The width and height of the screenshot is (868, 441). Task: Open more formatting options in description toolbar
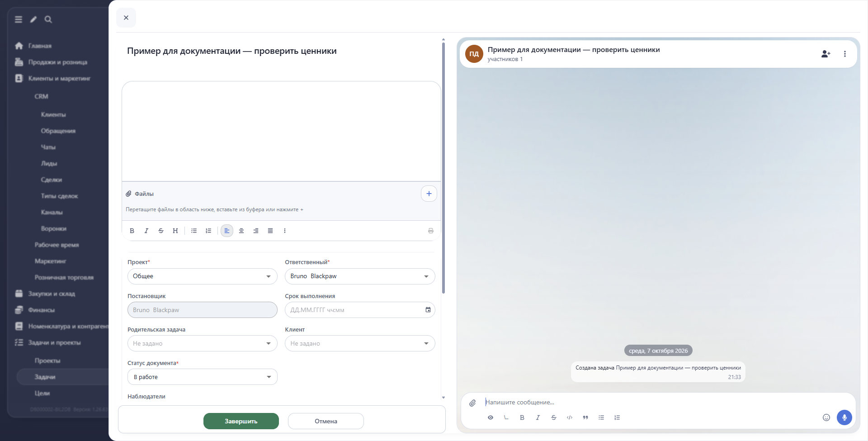click(285, 231)
